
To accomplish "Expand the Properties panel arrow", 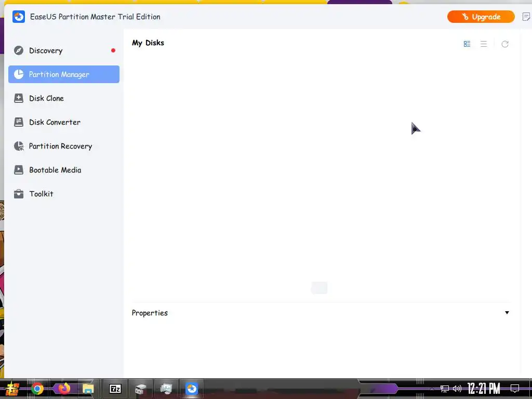I will pos(507,312).
